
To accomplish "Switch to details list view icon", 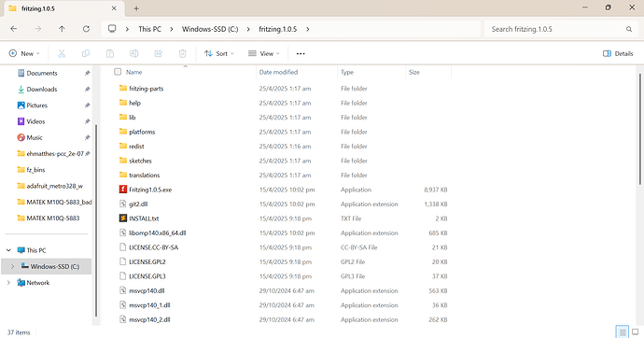I will tap(623, 331).
